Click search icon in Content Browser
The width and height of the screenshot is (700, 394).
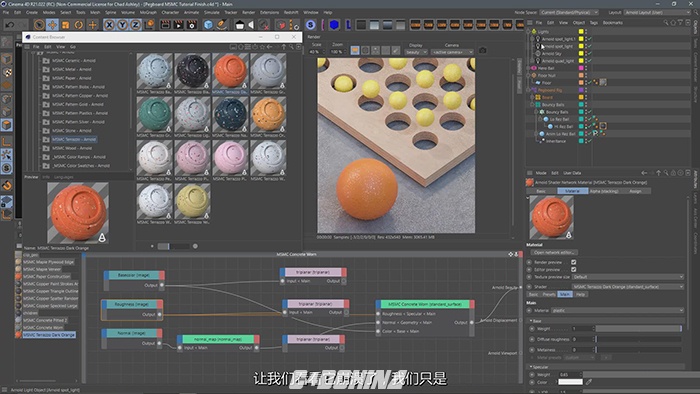click(291, 47)
